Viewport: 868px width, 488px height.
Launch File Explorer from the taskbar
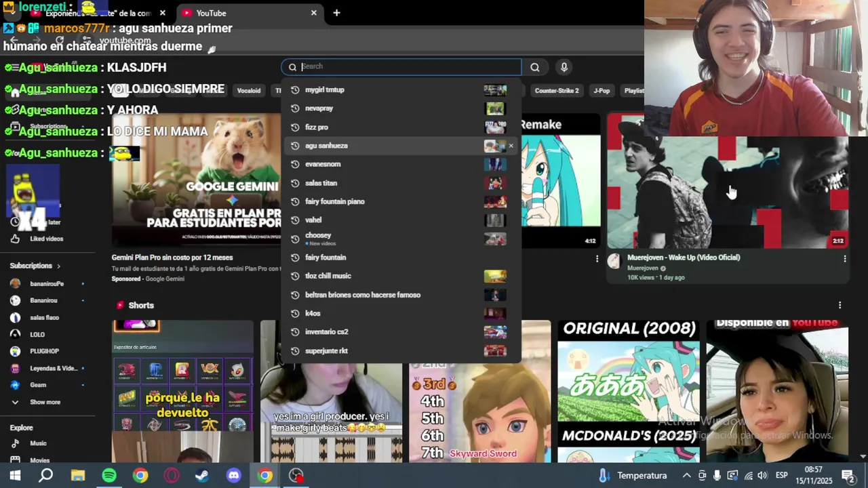[78, 476]
